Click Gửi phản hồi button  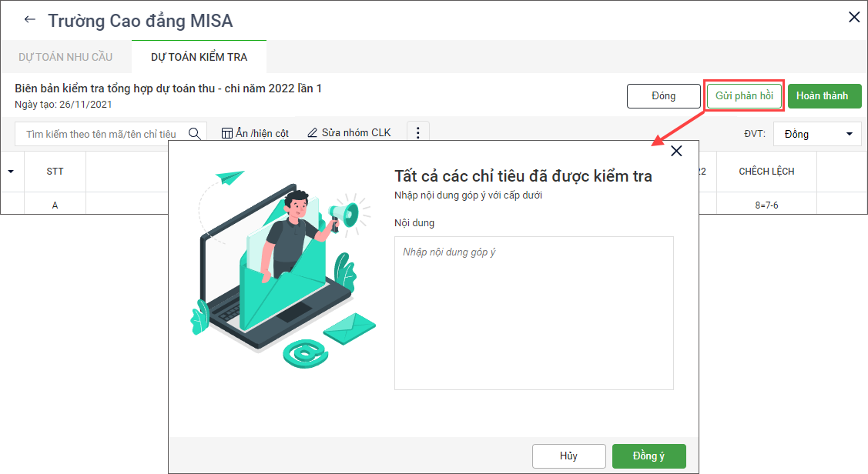(744, 95)
